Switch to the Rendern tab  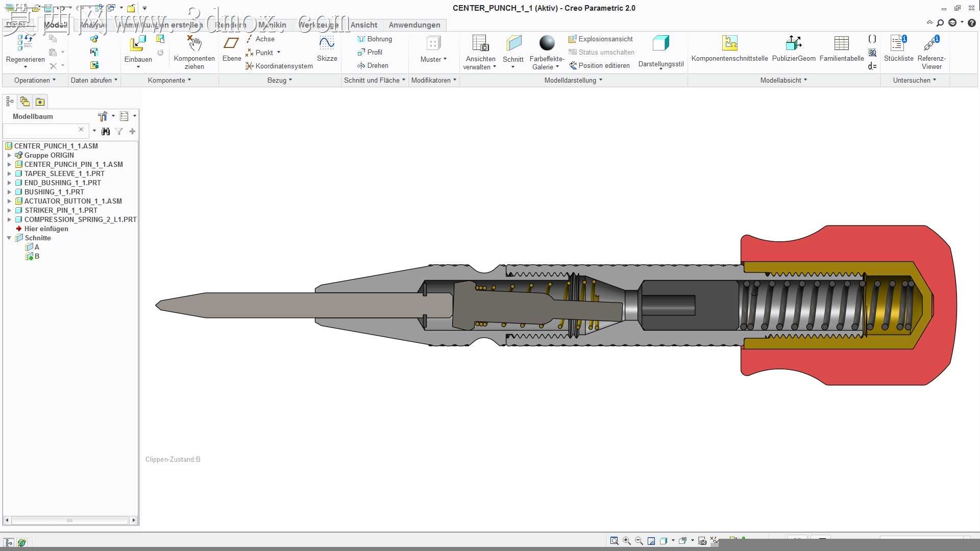click(x=231, y=25)
